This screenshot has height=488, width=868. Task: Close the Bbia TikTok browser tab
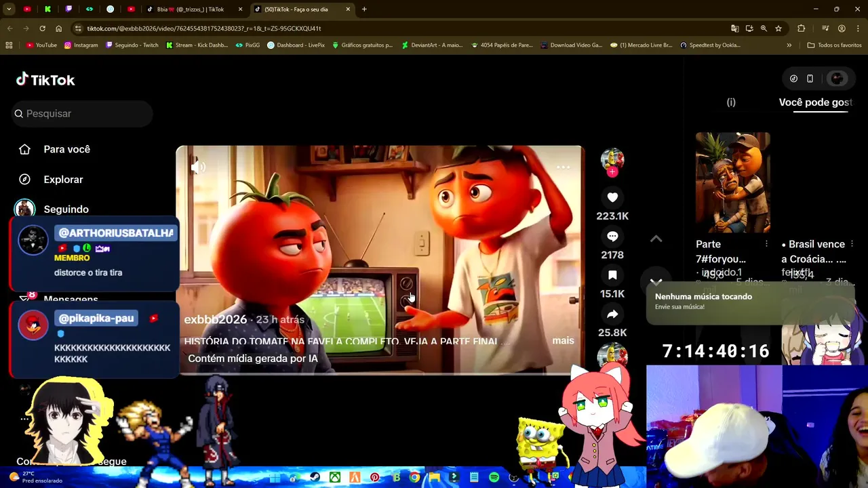240,9
